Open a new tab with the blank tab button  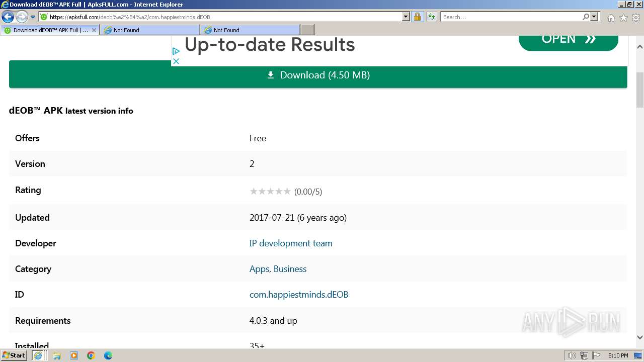[307, 30]
